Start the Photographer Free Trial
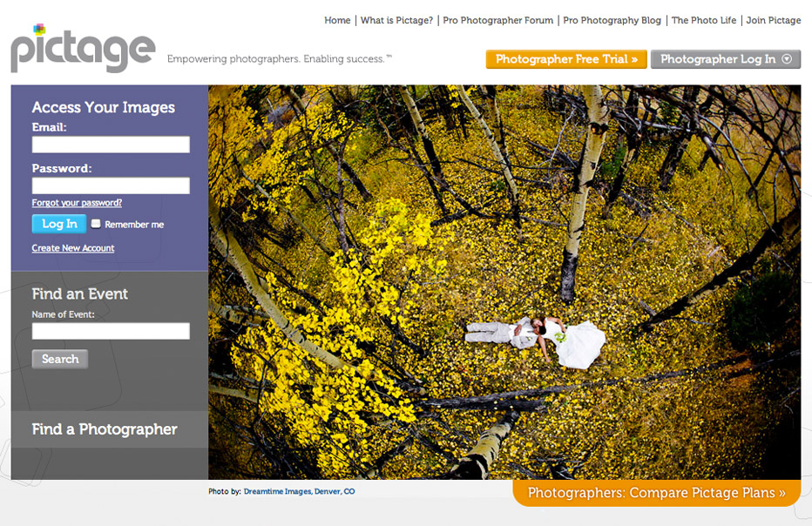The width and height of the screenshot is (812, 526). (566, 59)
